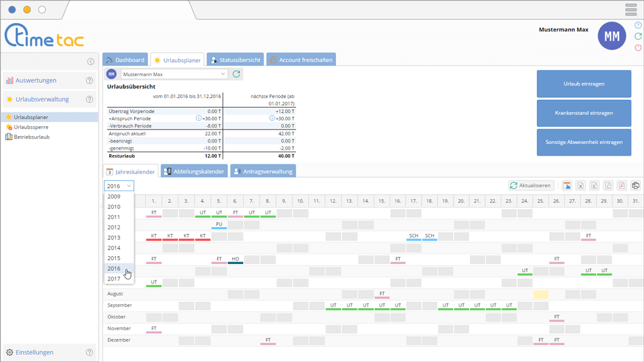Open Urlaubssperre in the sidebar
Viewport: 644px width, 362px height.
pos(32,127)
